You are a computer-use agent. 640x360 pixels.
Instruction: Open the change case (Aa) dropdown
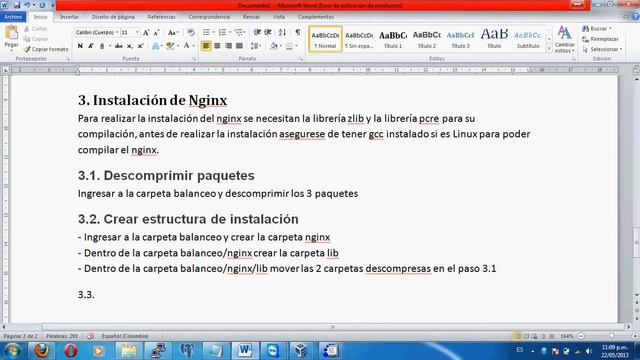point(173,32)
